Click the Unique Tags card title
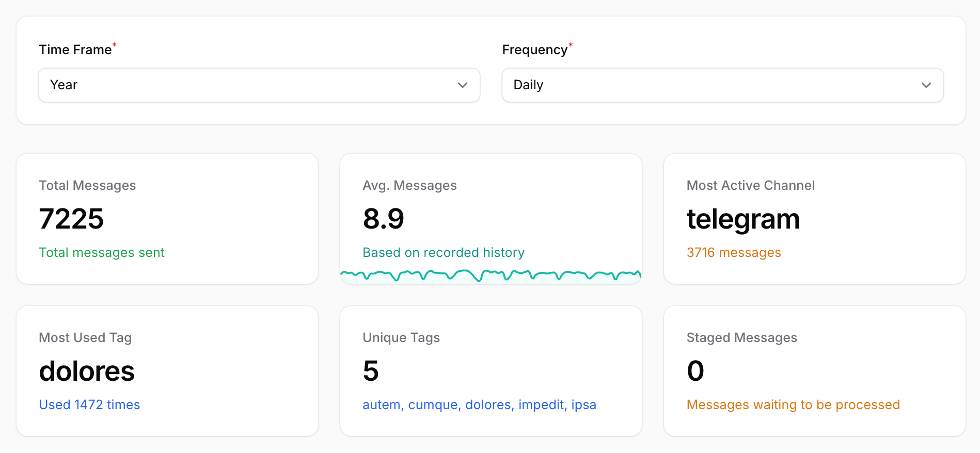Image resolution: width=980 pixels, height=453 pixels. coord(401,337)
